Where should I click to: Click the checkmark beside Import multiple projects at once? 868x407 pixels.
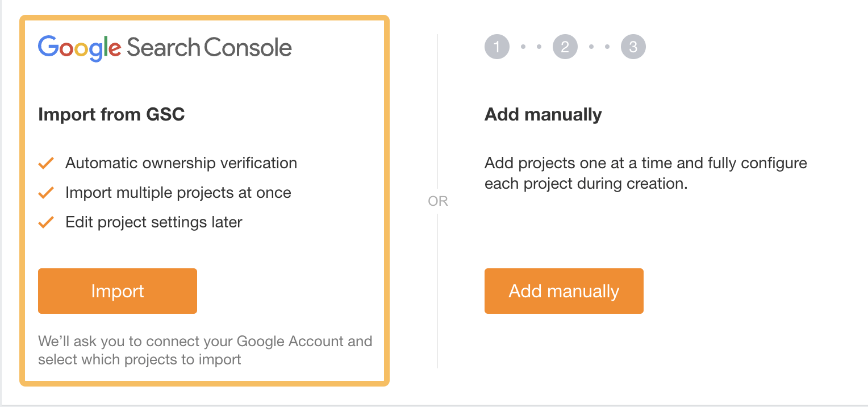click(x=45, y=193)
